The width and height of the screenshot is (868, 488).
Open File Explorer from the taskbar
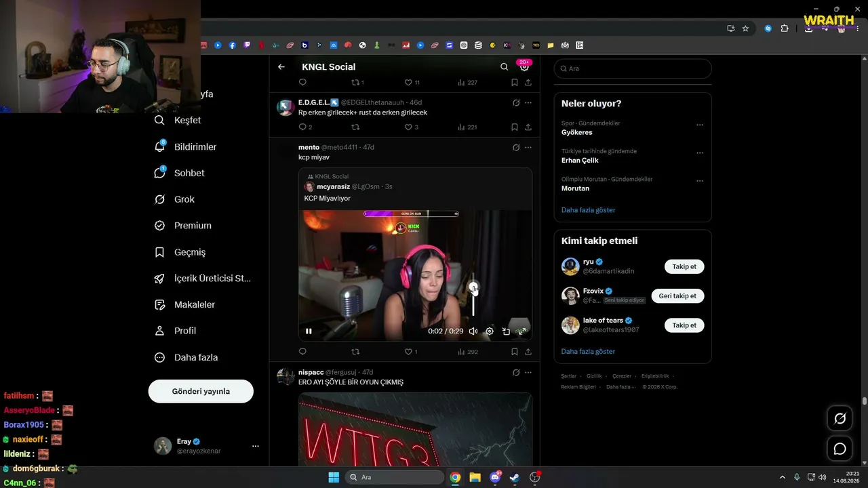coord(475,477)
